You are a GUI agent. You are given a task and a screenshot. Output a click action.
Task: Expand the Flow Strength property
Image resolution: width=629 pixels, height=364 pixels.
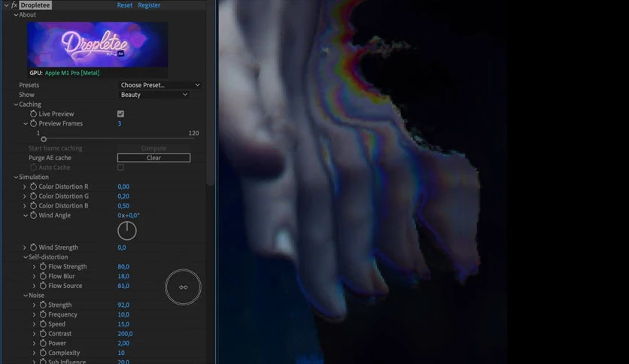(34, 266)
